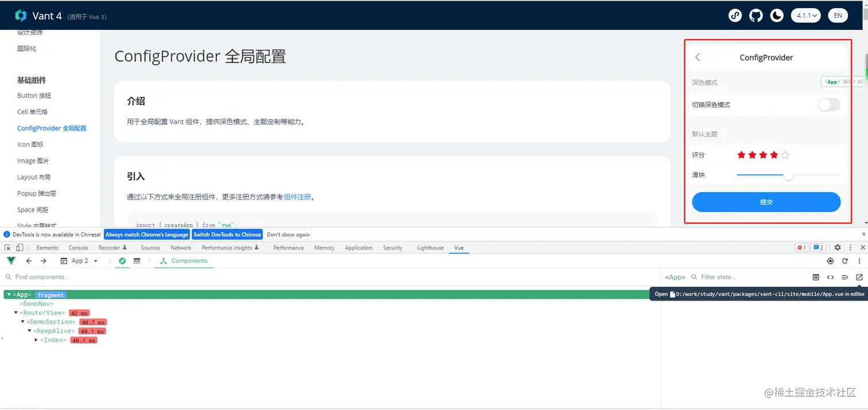The height and width of the screenshot is (410, 868).
Task: Click the Vue devtools refresh icon
Action: (x=845, y=261)
